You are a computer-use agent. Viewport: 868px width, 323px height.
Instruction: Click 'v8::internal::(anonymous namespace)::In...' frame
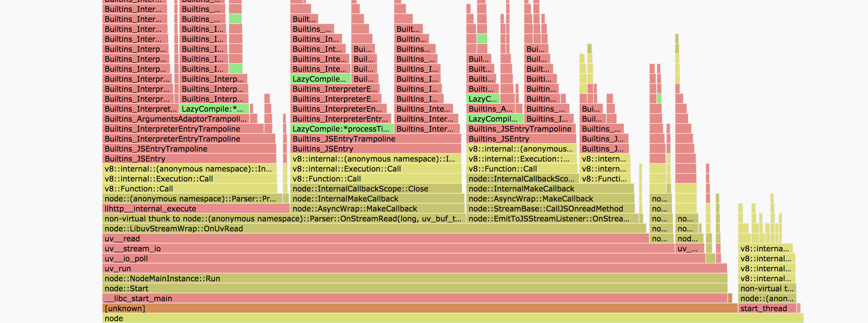pos(189,169)
